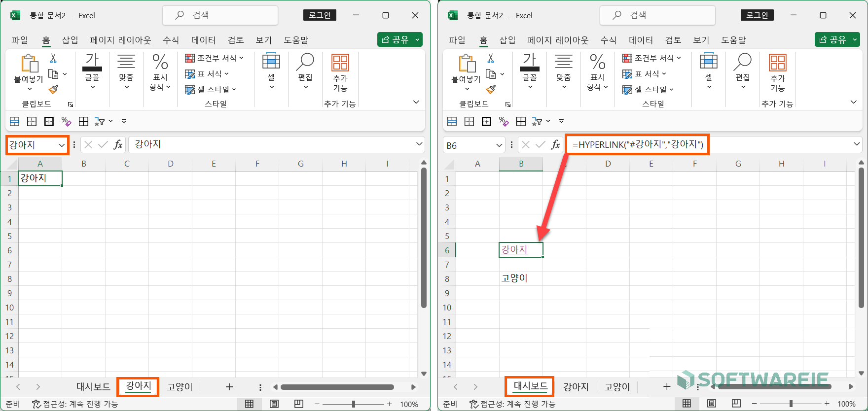
Task: Open 조건부 서식 dropdown in left window
Action: 215,58
